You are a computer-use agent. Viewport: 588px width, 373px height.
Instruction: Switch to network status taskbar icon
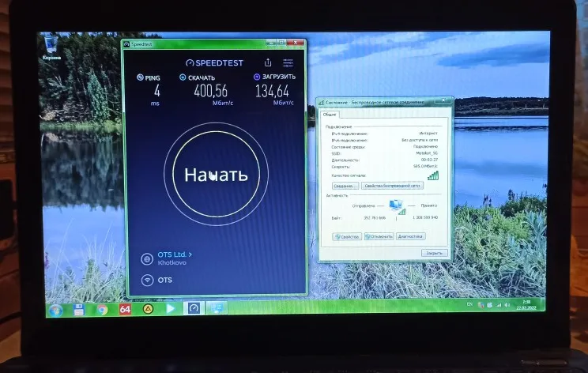coord(217,308)
